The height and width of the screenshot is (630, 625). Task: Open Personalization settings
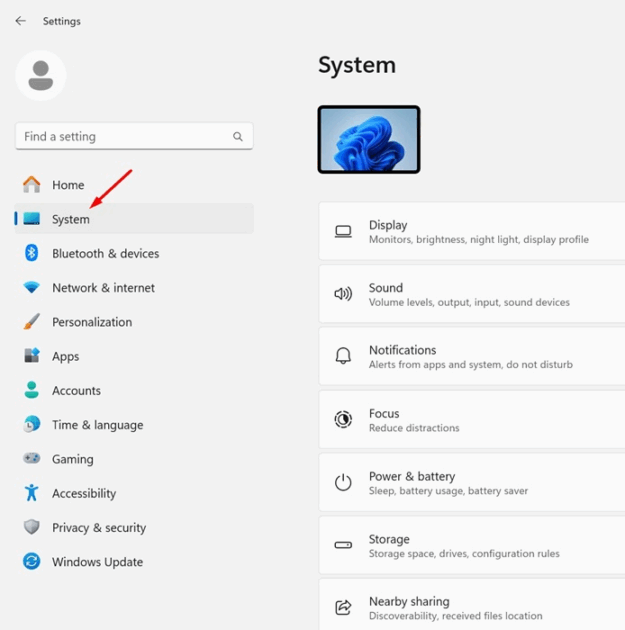(134, 322)
